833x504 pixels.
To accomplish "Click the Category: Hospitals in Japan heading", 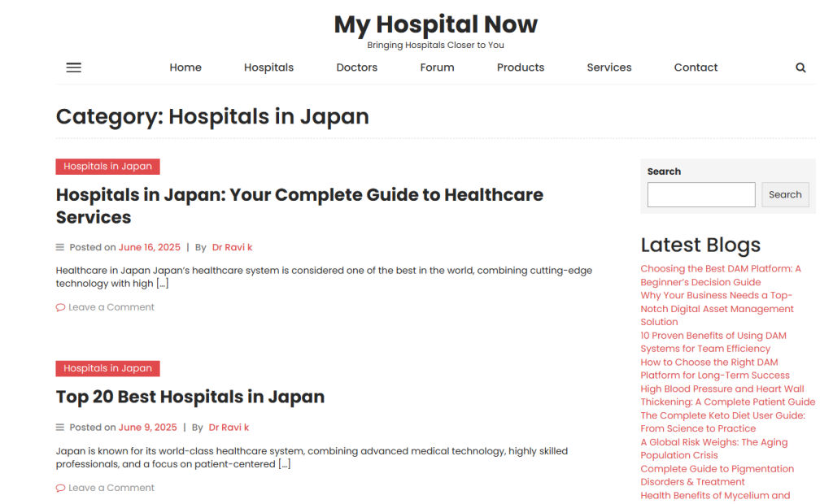I will point(212,117).
